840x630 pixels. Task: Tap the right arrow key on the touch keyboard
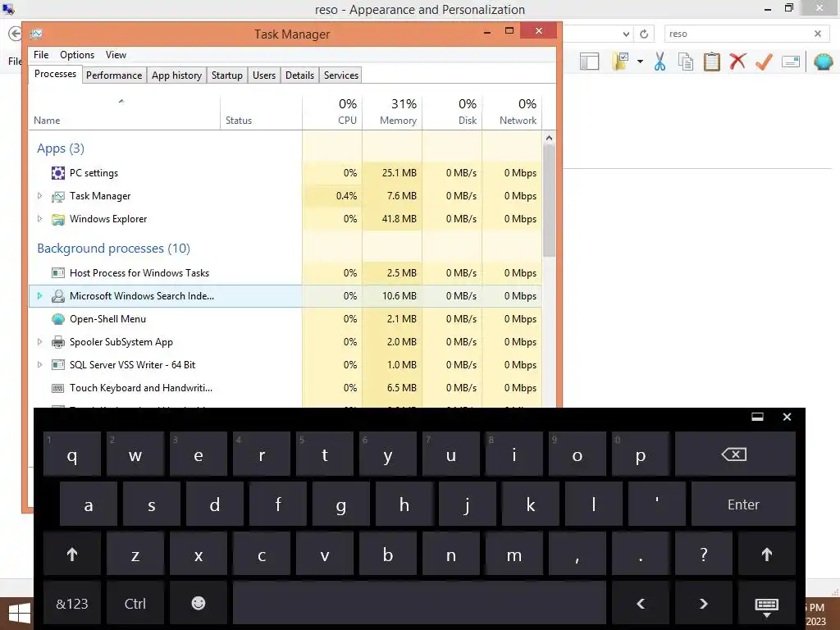click(703, 603)
